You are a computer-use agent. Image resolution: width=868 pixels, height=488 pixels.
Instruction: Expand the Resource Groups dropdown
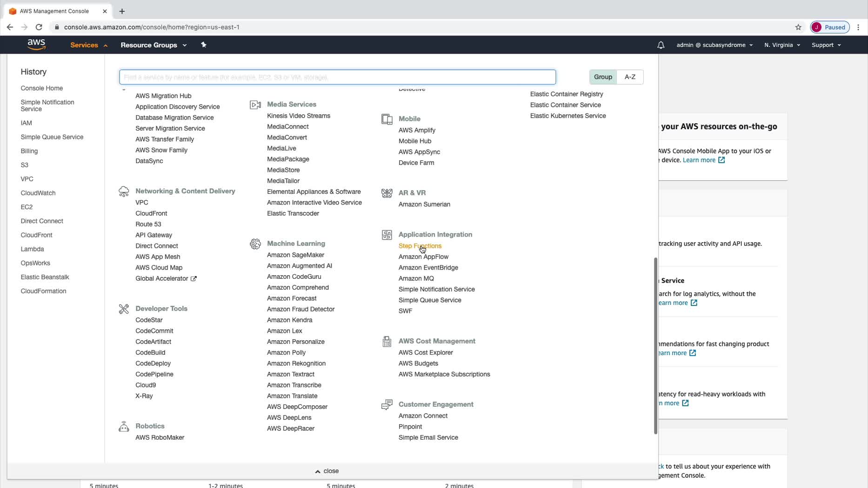[x=154, y=45]
